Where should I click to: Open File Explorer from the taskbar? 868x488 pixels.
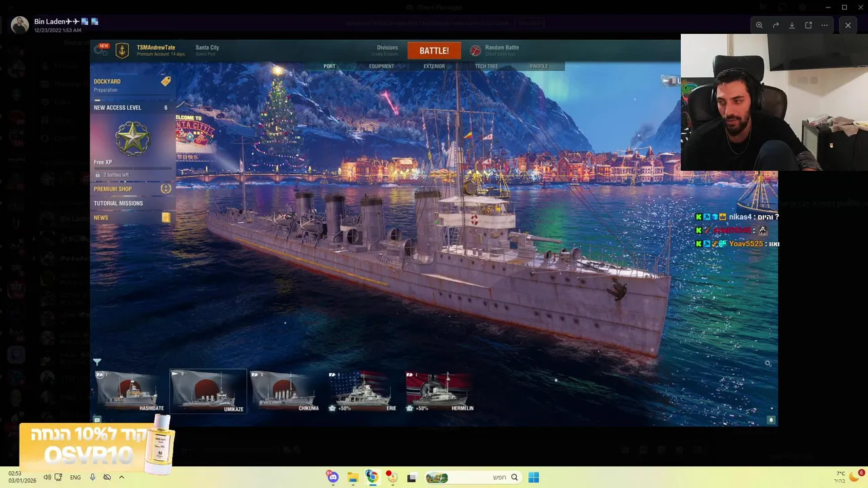point(353,477)
